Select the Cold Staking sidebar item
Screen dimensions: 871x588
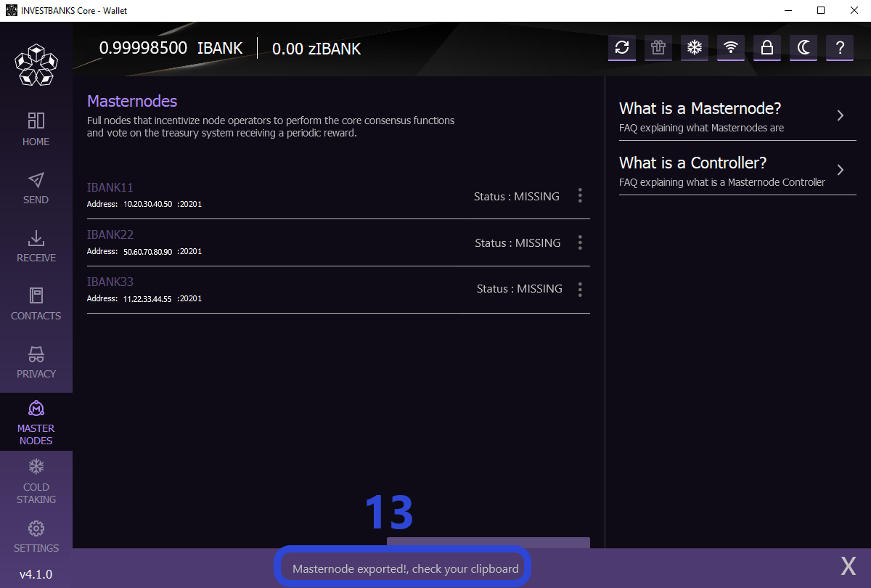[x=36, y=481]
